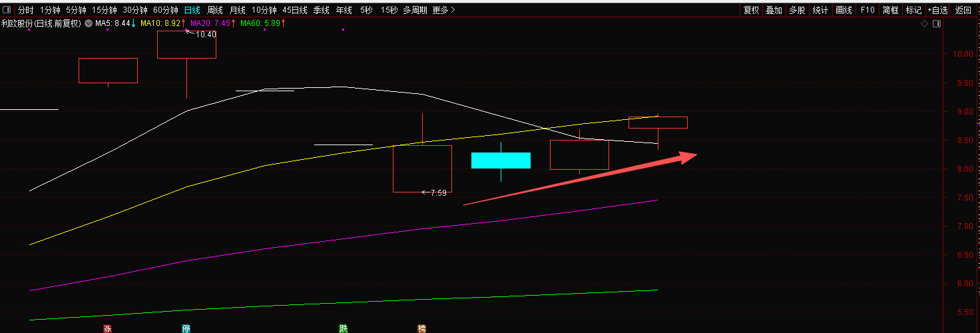Toggle the left panel icon at top-left
Image resolution: width=980 pixels, height=333 pixels.
(7, 10)
